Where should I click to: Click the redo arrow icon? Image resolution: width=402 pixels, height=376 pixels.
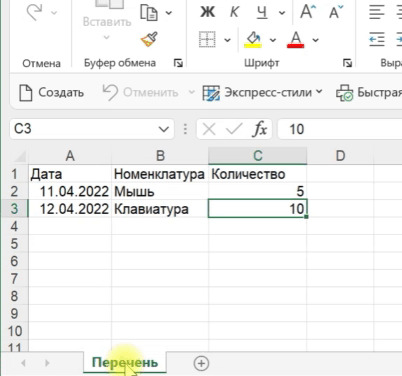pos(35,12)
